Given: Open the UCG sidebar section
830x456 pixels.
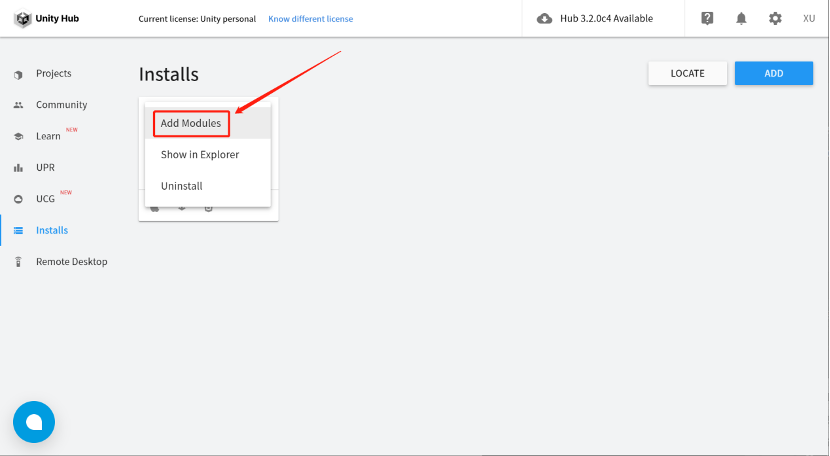Looking at the screenshot, I should click(x=45, y=199).
